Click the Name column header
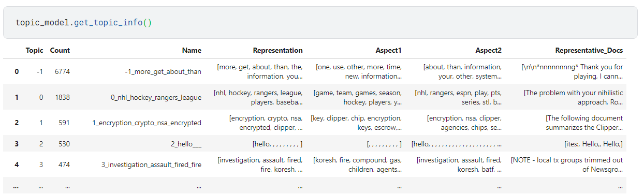 coord(192,50)
